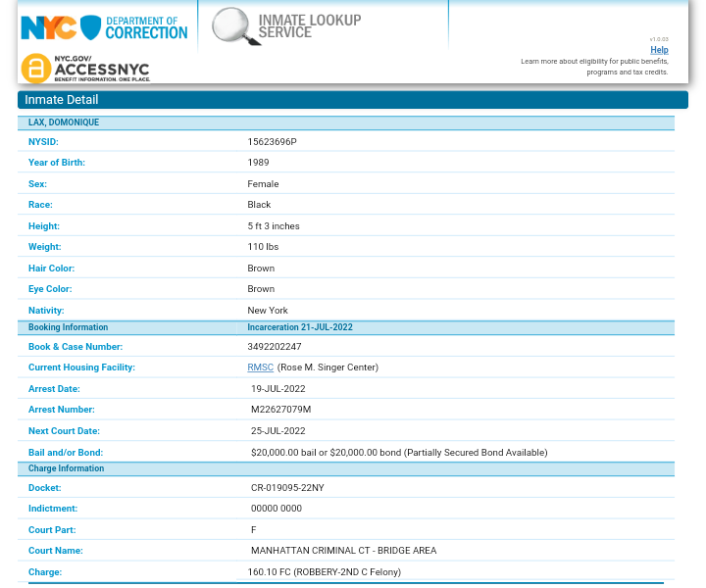Select the Inmate Detail header bar
Screen dimensions: 706x588
click(353, 99)
